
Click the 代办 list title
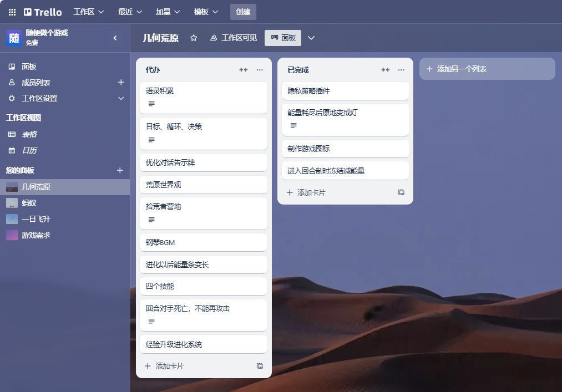(x=153, y=70)
